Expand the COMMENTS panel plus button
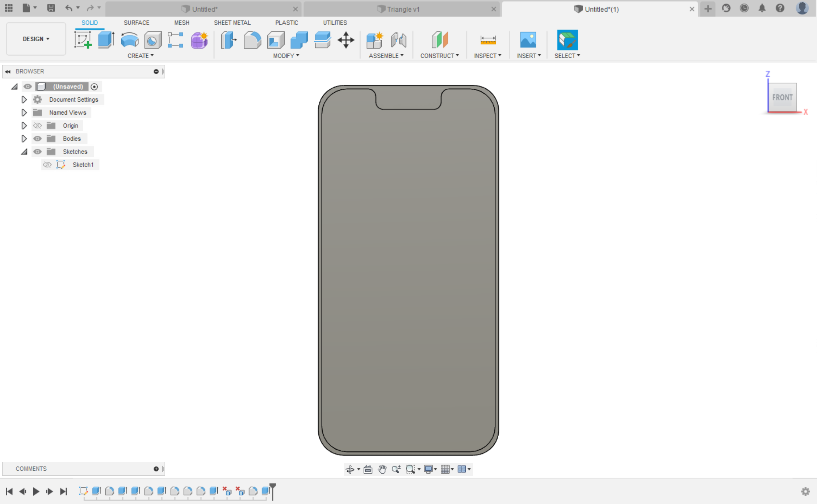Image resolution: width=817 pixels, height=504 pixels. 156,469
